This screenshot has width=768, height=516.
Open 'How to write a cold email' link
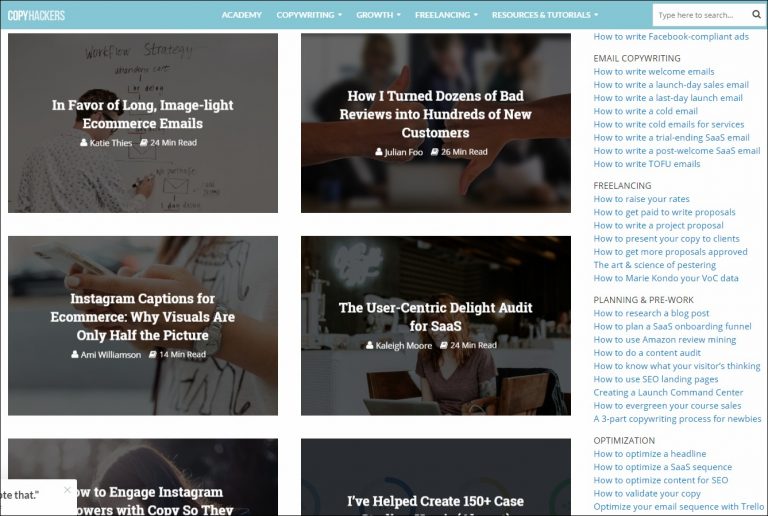coord(645,111)
